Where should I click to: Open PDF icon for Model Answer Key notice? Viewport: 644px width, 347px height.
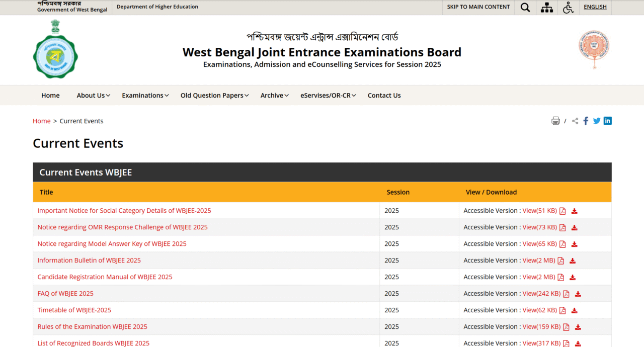562,244
